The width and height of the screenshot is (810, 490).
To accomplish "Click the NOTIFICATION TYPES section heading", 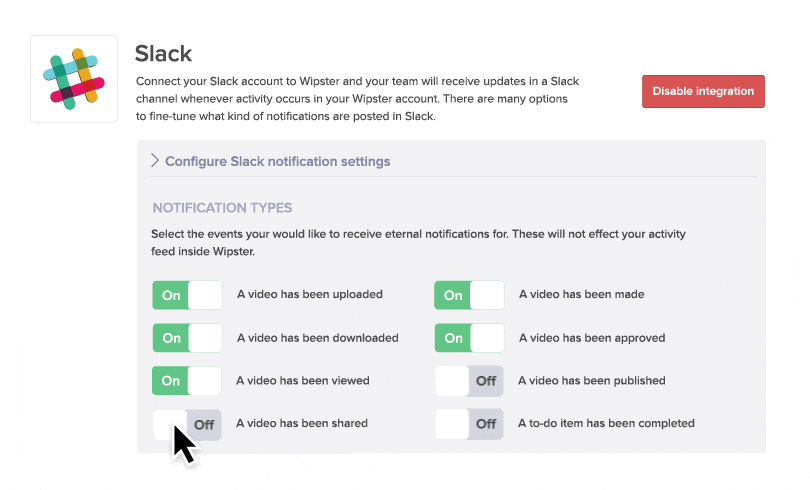I will 222,208.
